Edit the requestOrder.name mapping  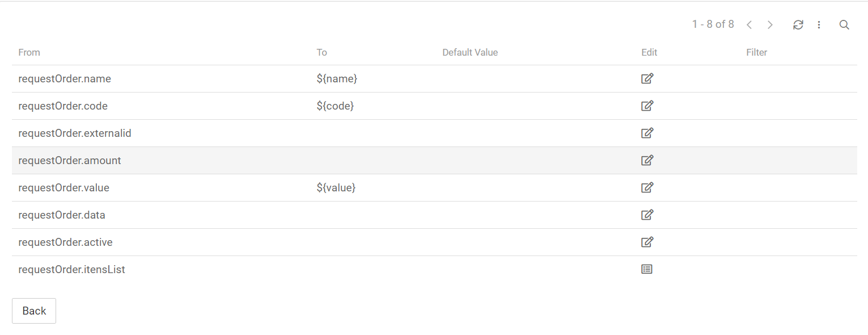coord(647,79)
